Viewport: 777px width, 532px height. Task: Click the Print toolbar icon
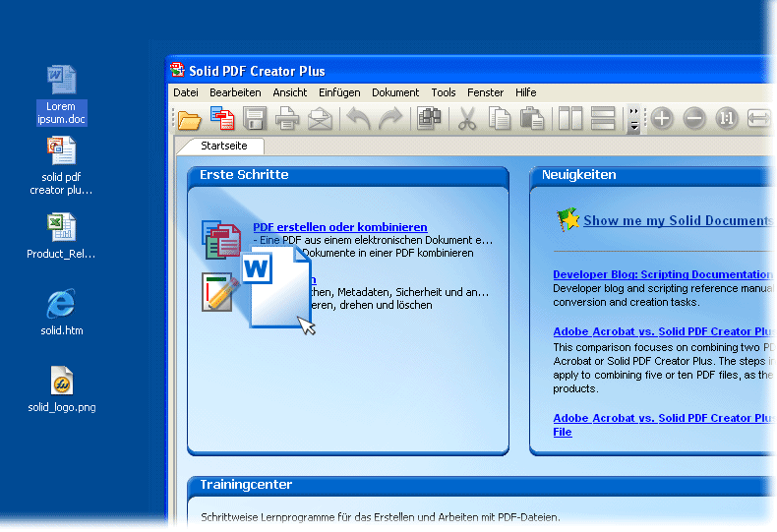click(287, 120)
